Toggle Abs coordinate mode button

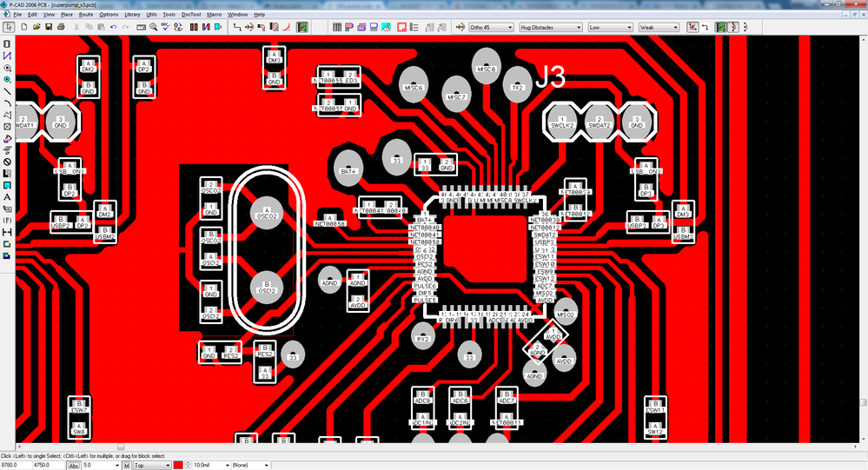74,466
